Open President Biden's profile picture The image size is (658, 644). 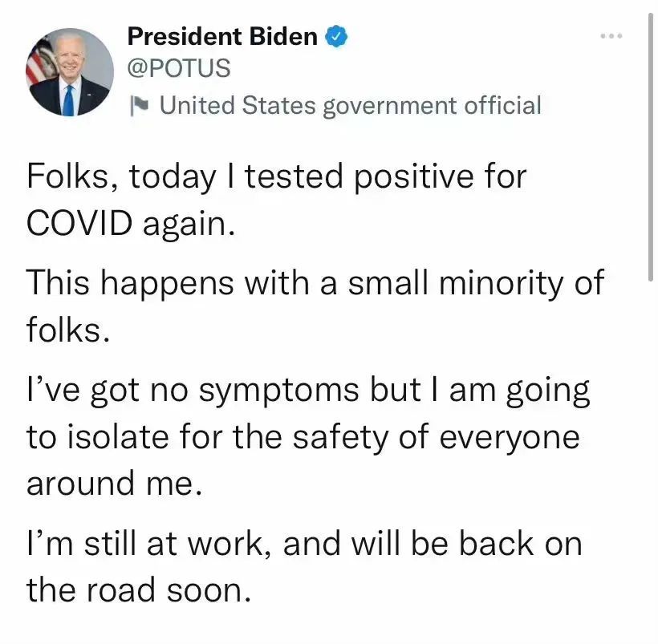pos(71,72)
